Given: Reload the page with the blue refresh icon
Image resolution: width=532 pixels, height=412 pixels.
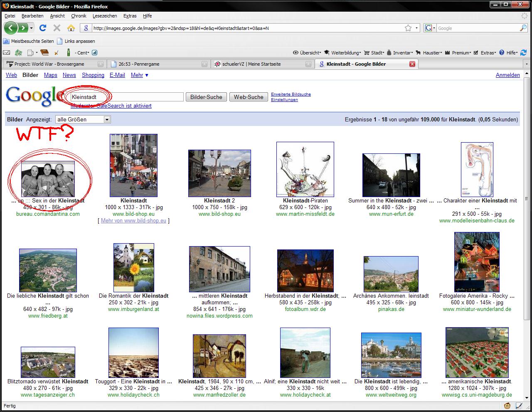Looking at the screenshot, I should (x=42, y=28).
